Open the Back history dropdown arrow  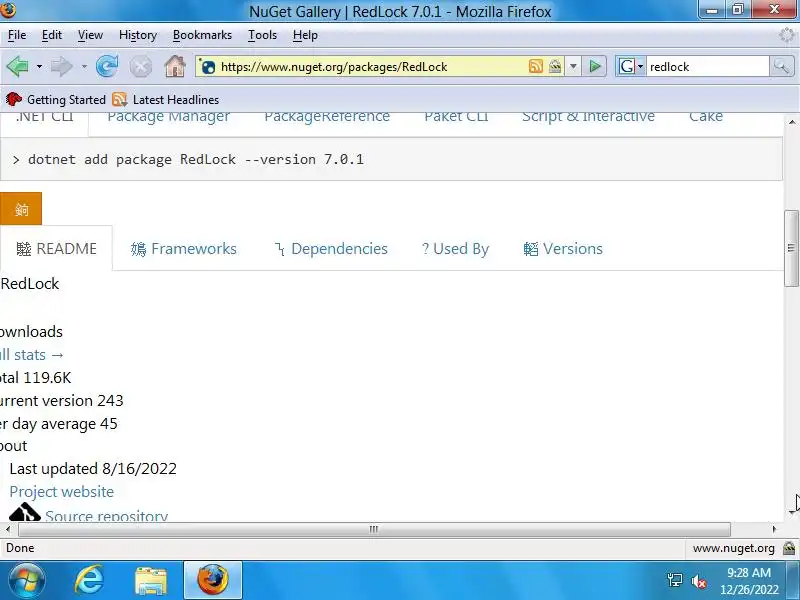(39, 67)
